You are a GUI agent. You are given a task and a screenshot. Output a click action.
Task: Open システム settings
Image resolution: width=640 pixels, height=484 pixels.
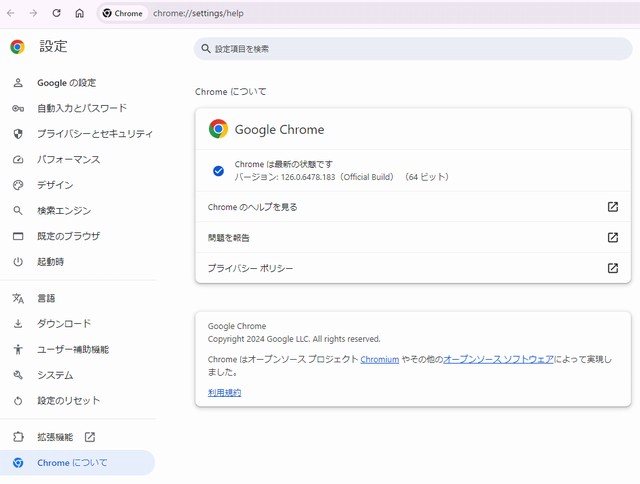[78, 375]
